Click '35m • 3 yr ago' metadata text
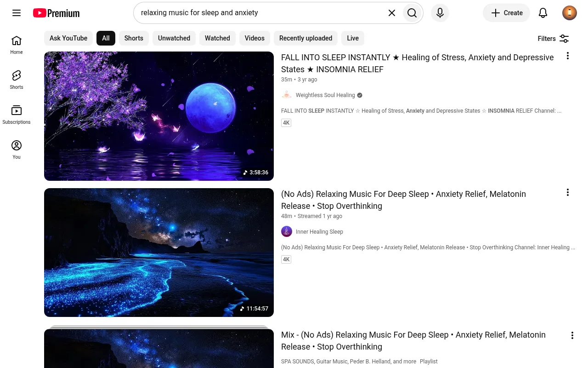Viewport: 588px width, 368px height. click(299, 80)
